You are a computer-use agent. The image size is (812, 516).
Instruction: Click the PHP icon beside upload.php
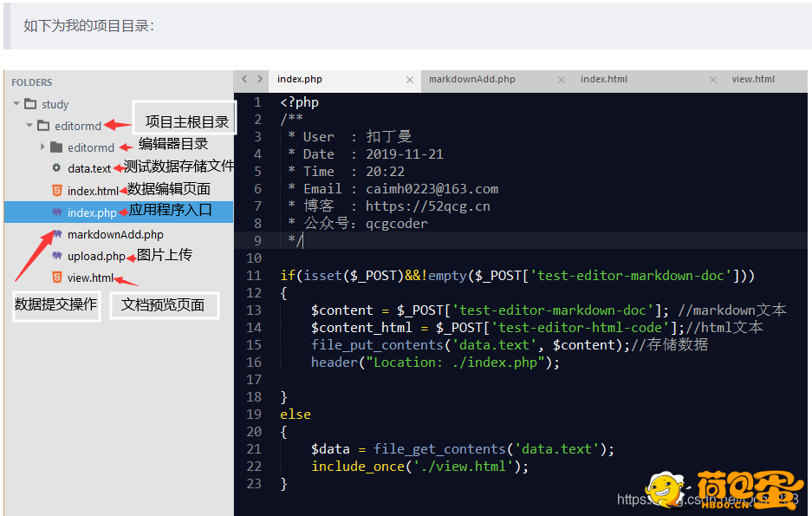57,256
